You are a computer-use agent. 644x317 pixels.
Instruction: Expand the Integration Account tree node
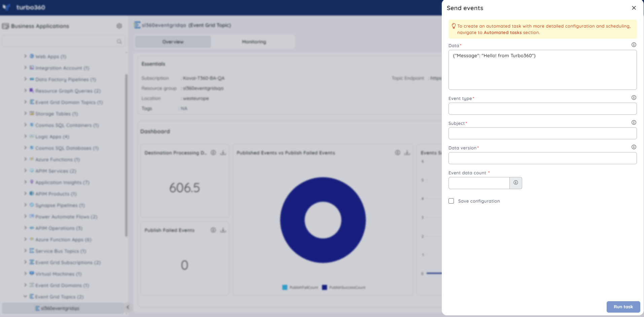(x=25, y=68)
